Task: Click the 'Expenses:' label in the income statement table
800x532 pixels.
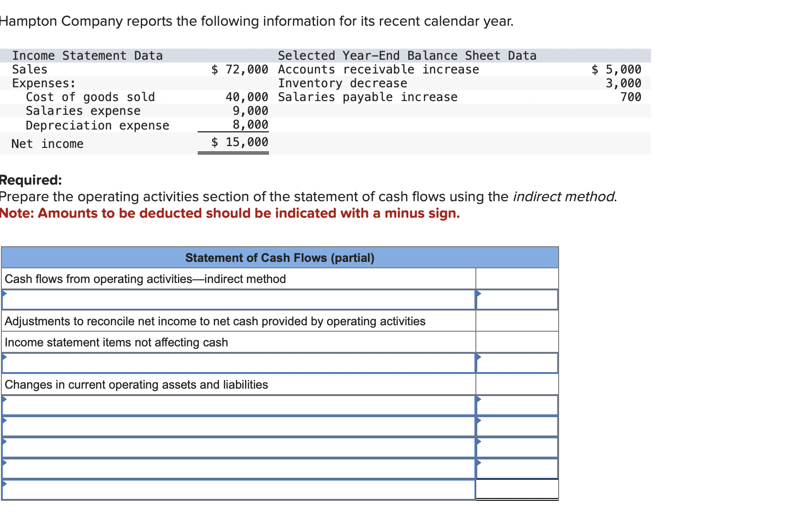Action: (x=44, y=83)
